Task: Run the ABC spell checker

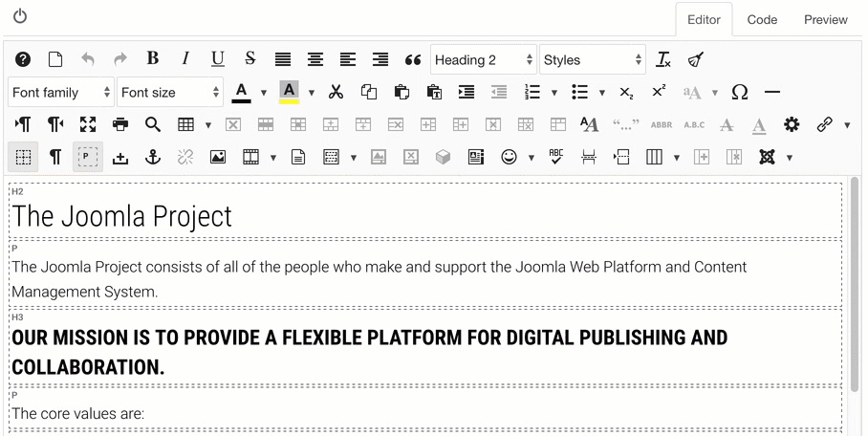Action: pyautogui.click(x=556, y=157)
